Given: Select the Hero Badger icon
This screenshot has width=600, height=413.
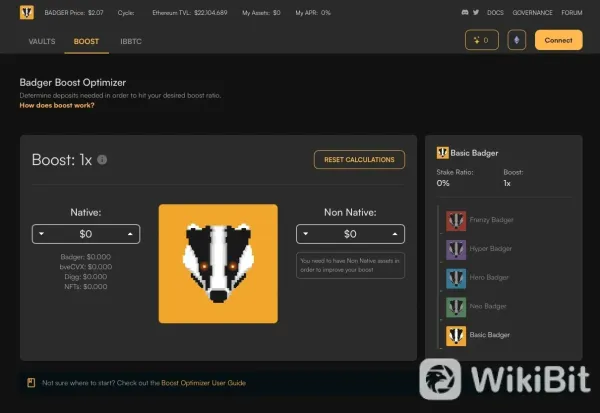Looking at the screenshot, I should point(456,278).
